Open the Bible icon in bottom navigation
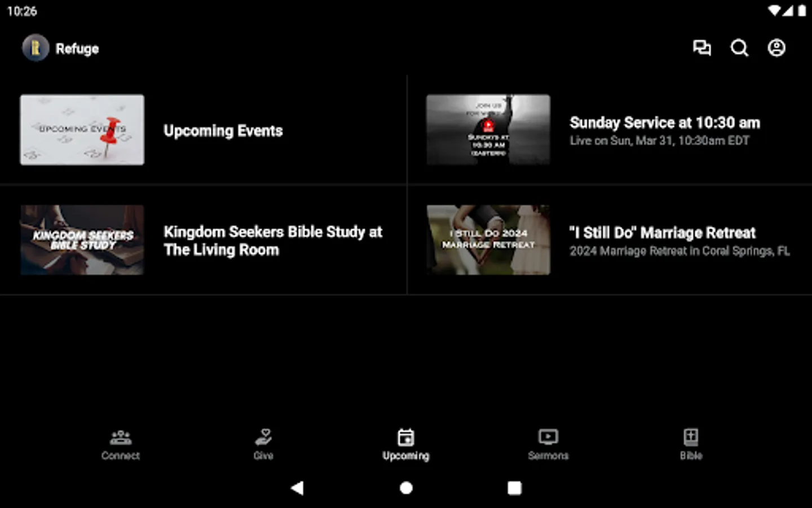Image resolution: width=812 pixels, height=508 pixels. (x=691, y=443)
